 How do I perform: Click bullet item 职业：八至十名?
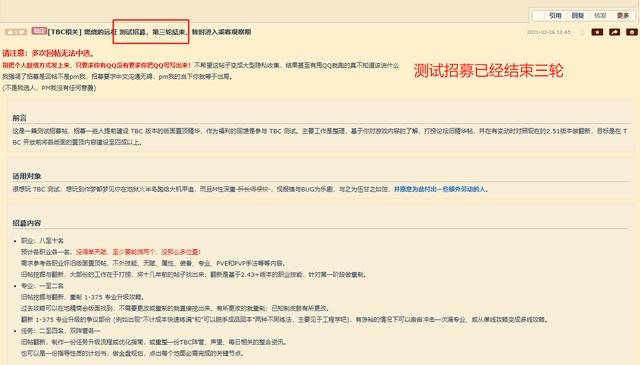[x=42, y=240]
